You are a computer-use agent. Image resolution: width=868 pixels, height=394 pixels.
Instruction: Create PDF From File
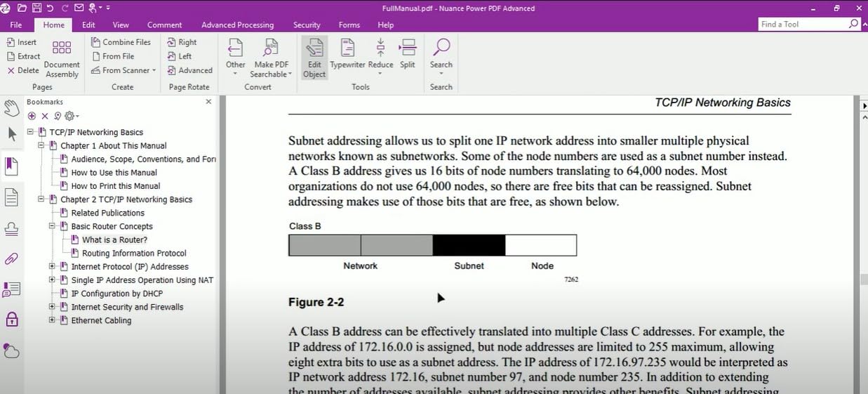tap(112, 56)
